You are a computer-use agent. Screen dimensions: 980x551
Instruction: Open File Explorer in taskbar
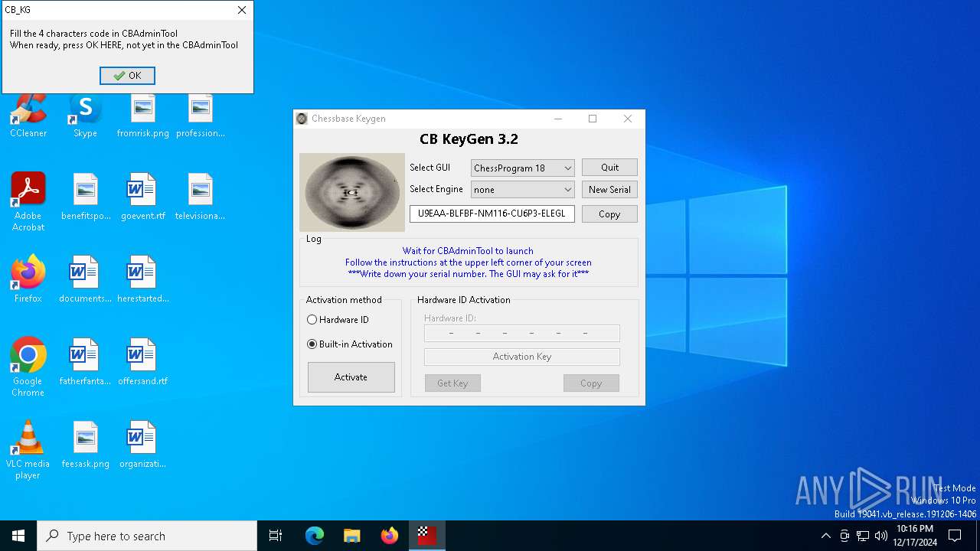pyautogui.click(x=351, y=536)
